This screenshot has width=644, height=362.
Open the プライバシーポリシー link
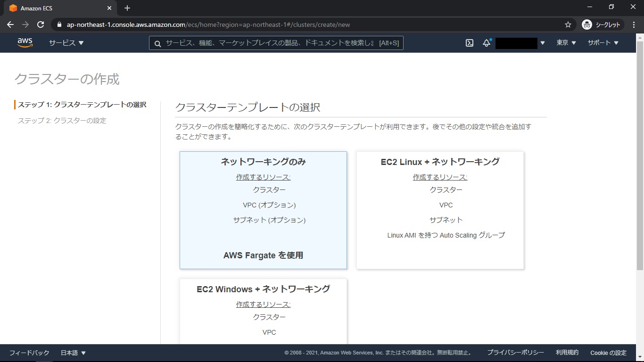(515, 353)
